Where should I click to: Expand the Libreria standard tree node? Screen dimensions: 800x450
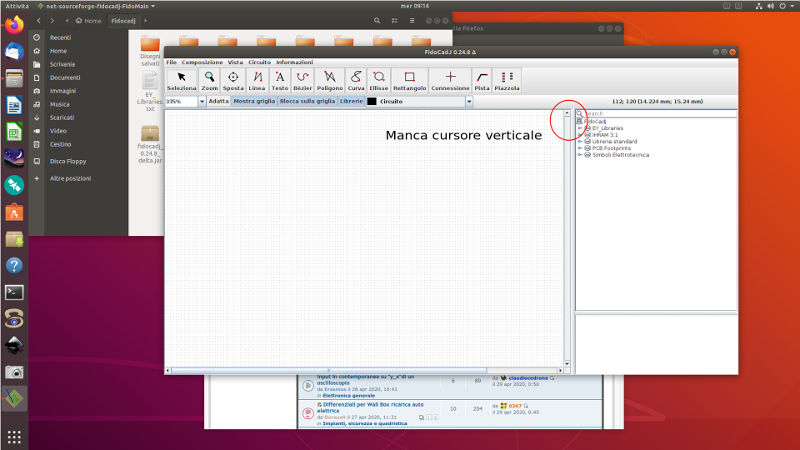580,141
